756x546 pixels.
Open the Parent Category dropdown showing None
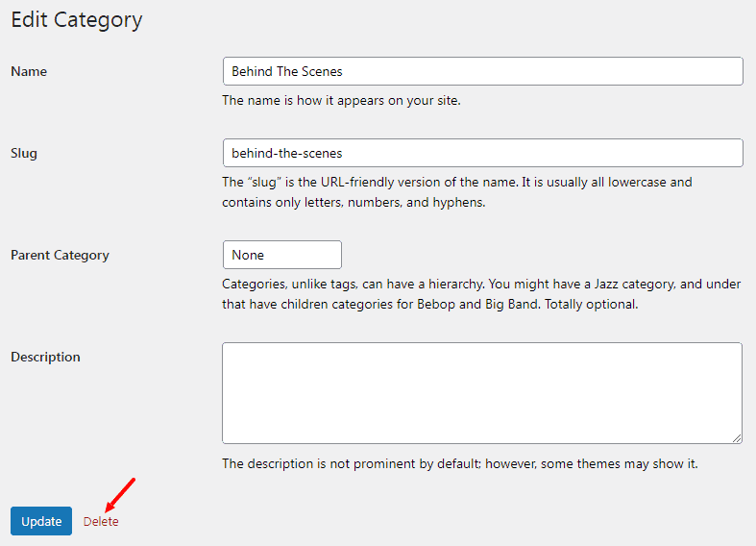[x=282, y=255]
